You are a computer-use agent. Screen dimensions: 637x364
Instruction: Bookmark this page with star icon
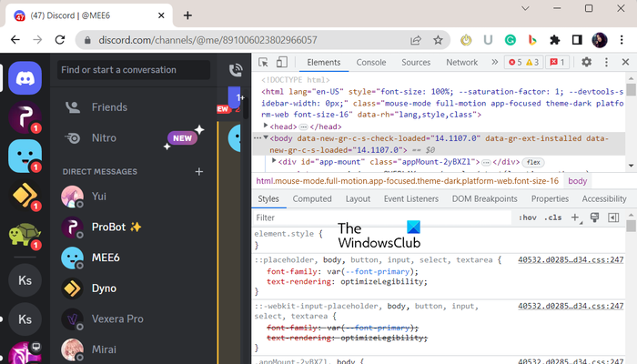click(438, 40)
